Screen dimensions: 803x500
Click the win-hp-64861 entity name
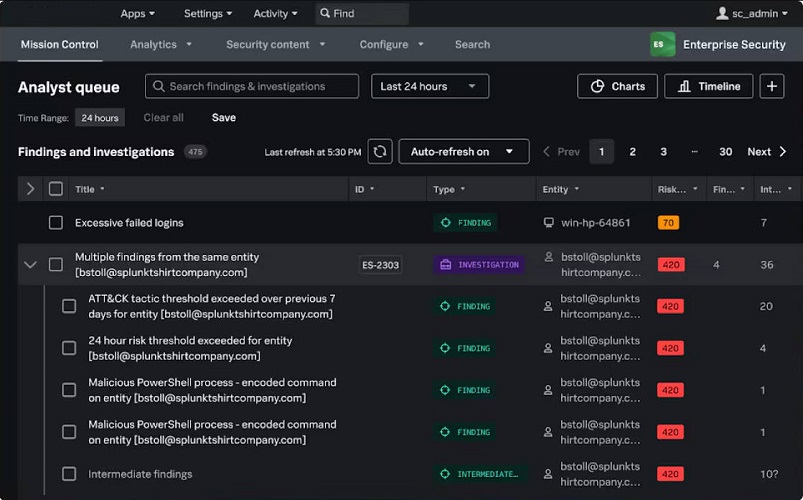pos(596,223)
